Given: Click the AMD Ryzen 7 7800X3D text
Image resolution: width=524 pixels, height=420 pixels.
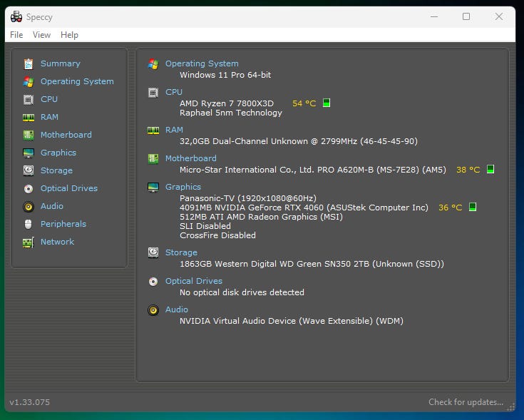Looking at the screenshot, I should click(x=227, y=103).
